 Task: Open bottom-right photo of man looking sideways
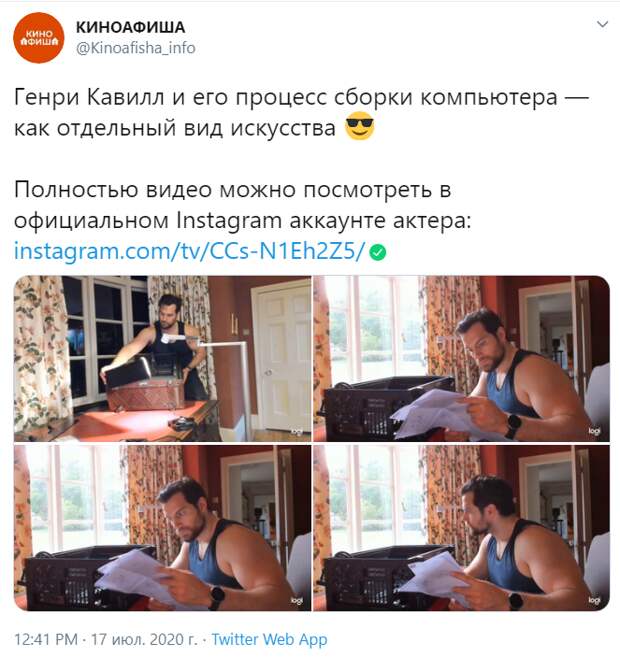(461, 528)
